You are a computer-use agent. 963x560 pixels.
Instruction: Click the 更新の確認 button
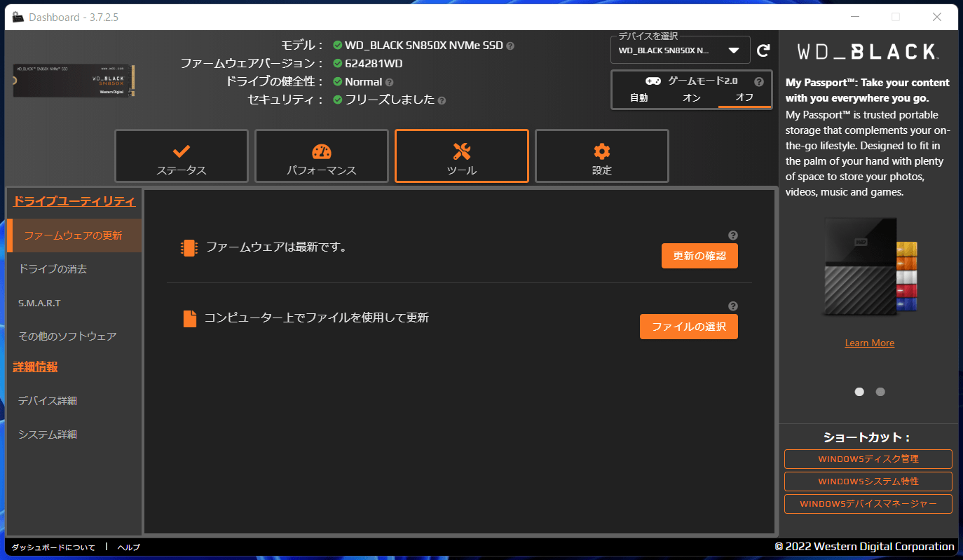pos(699,256)
